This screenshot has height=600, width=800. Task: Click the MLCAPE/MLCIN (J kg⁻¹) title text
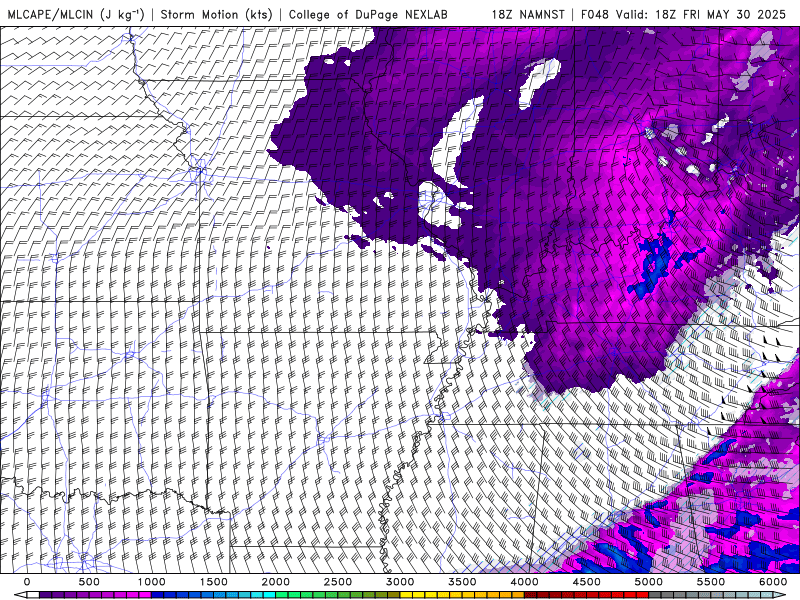tap(76, 14)
